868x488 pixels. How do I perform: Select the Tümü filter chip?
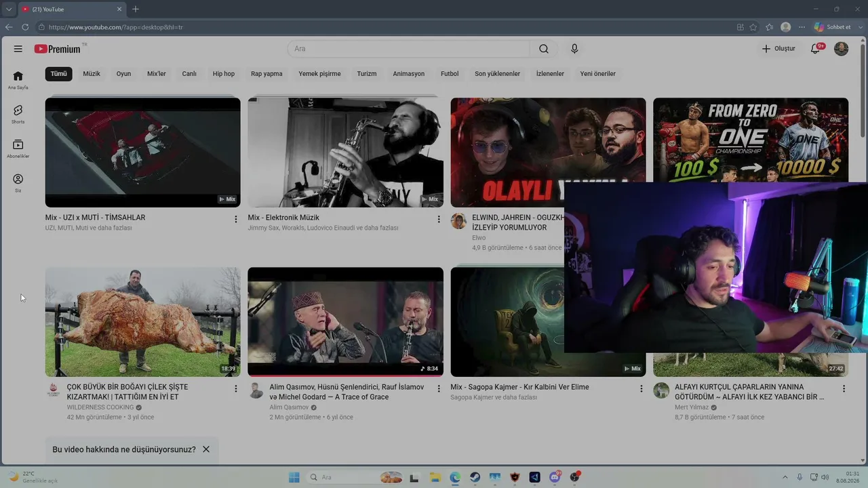click(x=59, y=74)
